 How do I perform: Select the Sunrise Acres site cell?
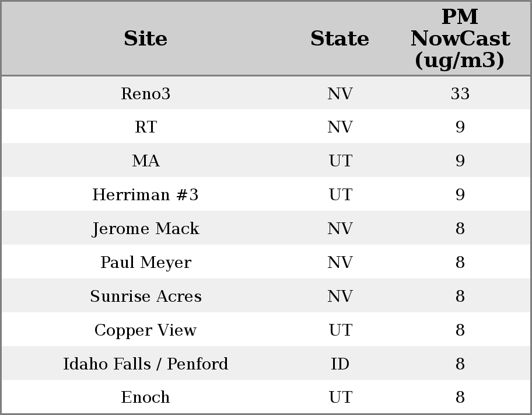[145, 296]
